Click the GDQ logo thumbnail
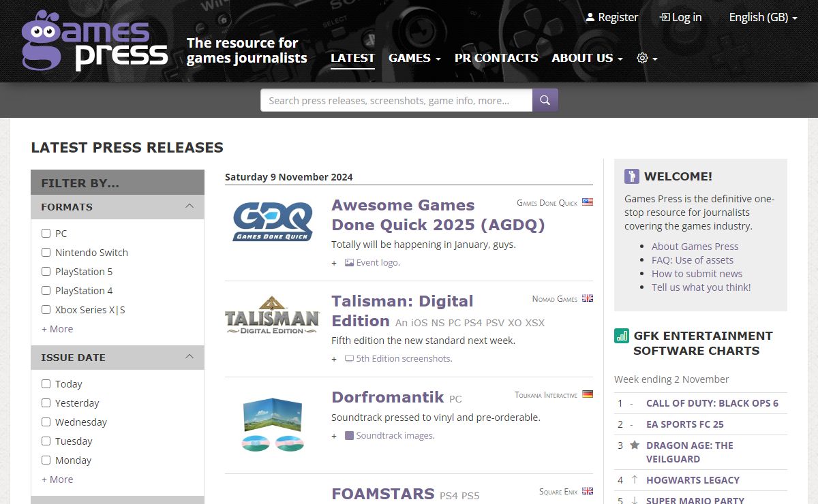This screenshot has width=818, height=504. 273,221
